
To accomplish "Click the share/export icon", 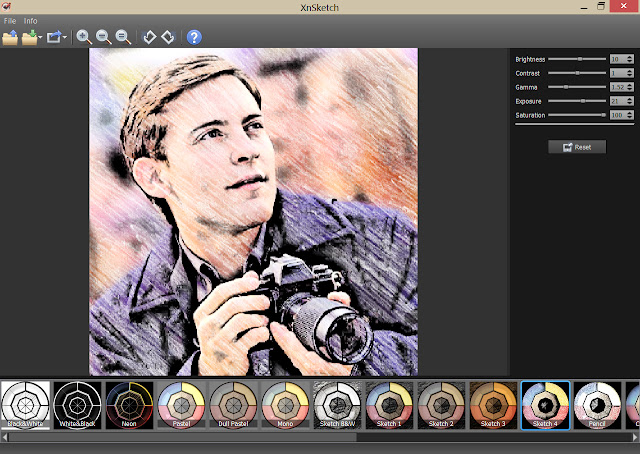I will point(54,37).
